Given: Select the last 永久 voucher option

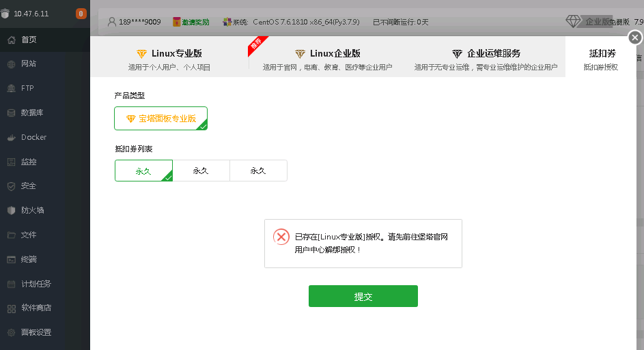Looking at the screenshot, I should click(258, 171).
